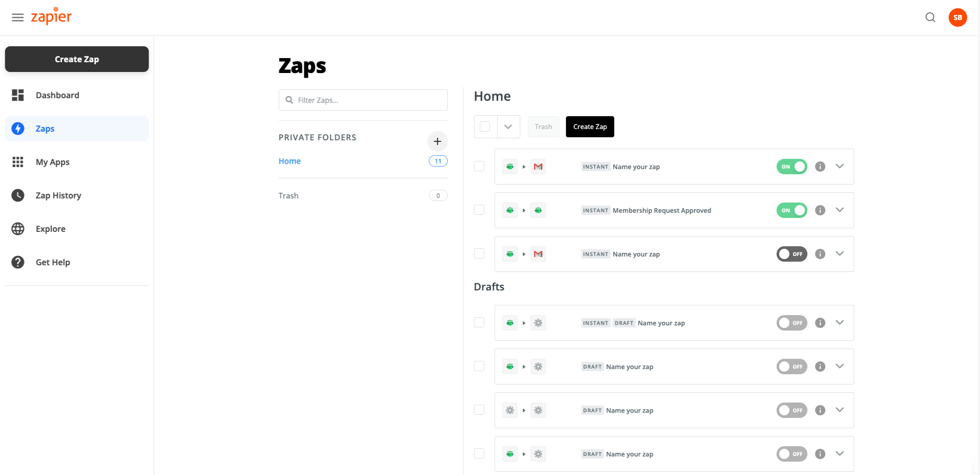Image resolution: width=980 pixels, height=475 pixels.
Task: Turn off the Membership Request Approved zap
Action: pos(791,210)
